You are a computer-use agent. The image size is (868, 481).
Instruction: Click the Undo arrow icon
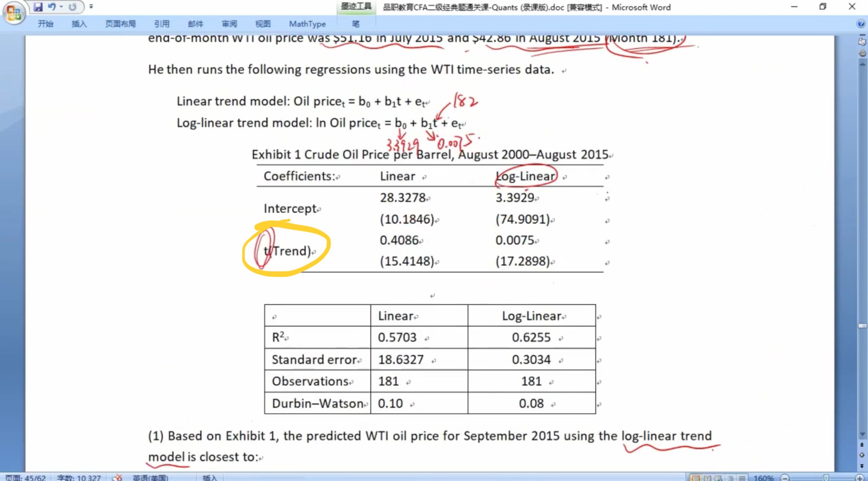52,7
